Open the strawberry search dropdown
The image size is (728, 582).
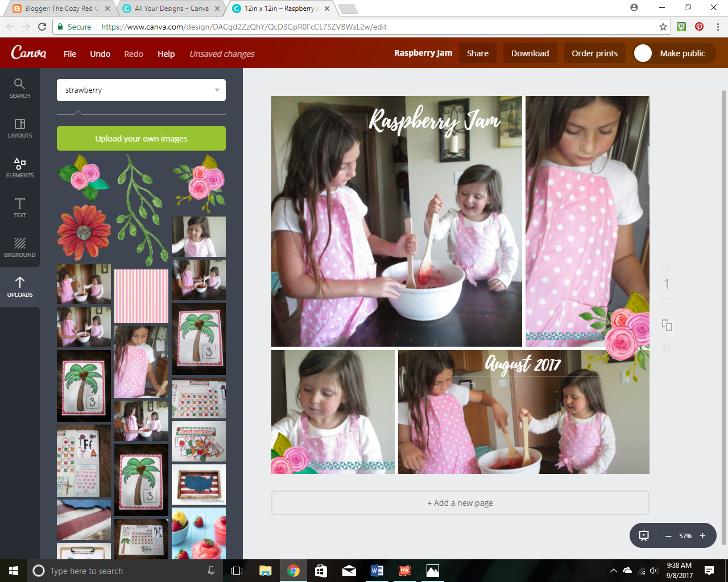216,90
